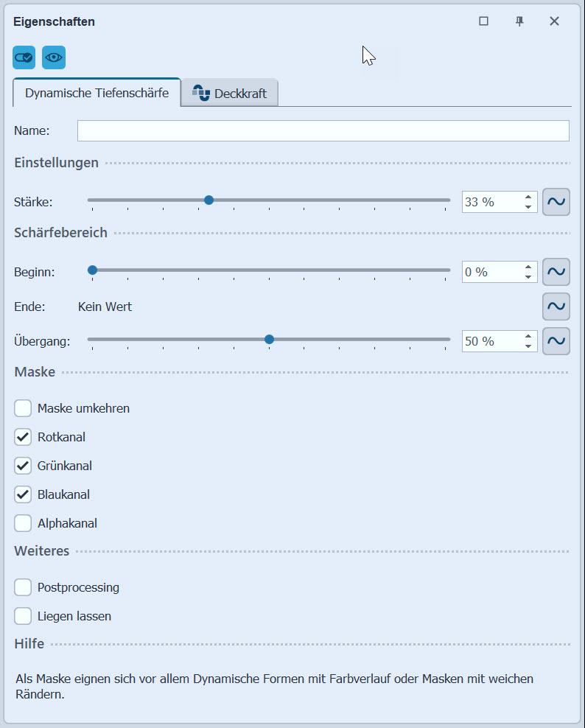Increase Übergang percentage with up arrow
The height and width of the screenshot is (728, 585).
coord(528,336)
